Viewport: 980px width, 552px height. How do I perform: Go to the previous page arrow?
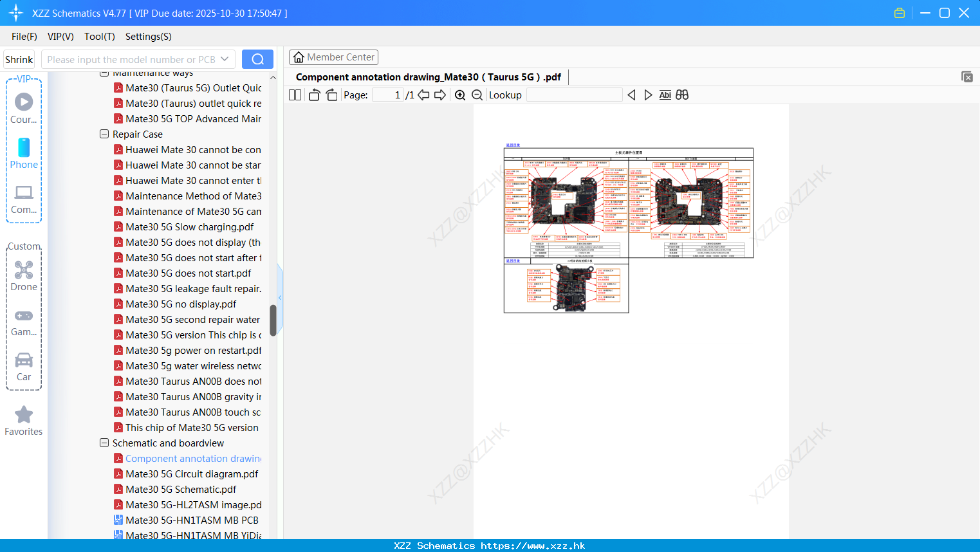coord(423,95)
